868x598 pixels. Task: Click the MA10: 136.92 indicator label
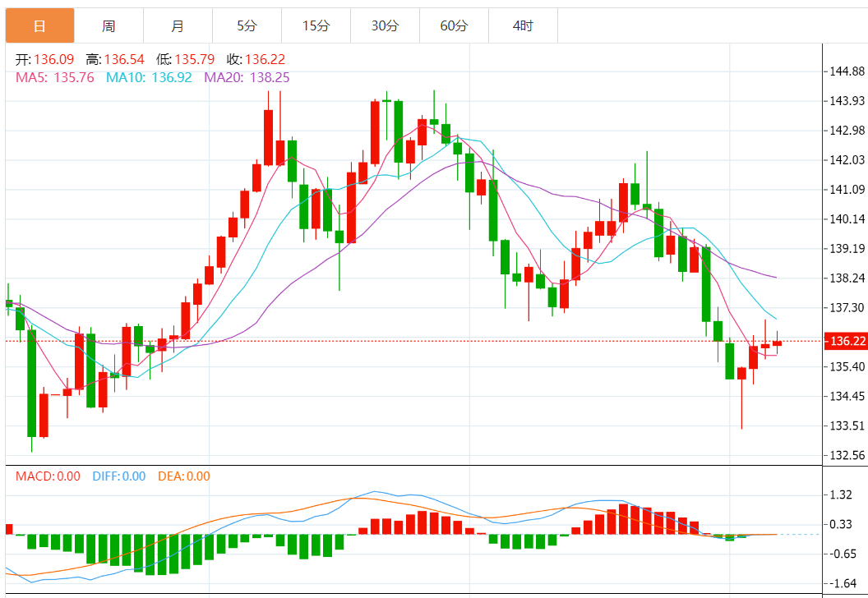149,77
